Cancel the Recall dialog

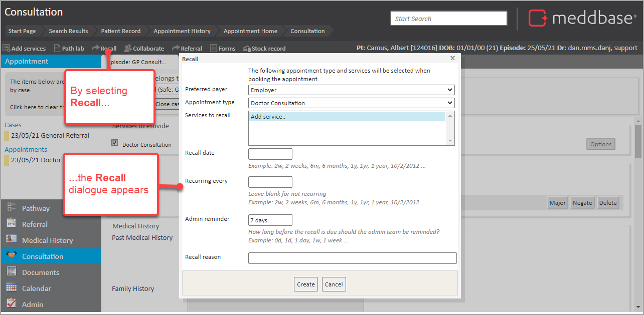(x=334, y=284)
